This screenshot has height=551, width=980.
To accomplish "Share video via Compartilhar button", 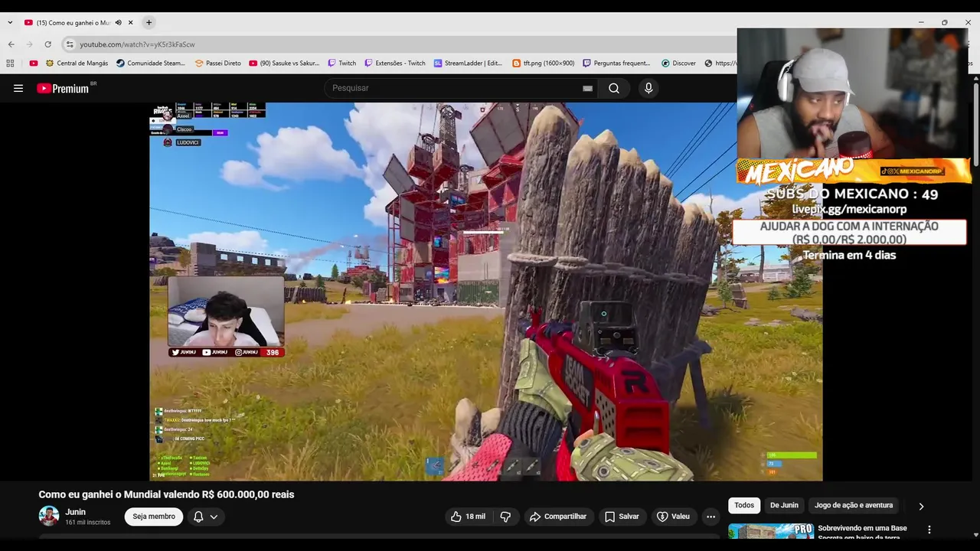I will [557, 517].
